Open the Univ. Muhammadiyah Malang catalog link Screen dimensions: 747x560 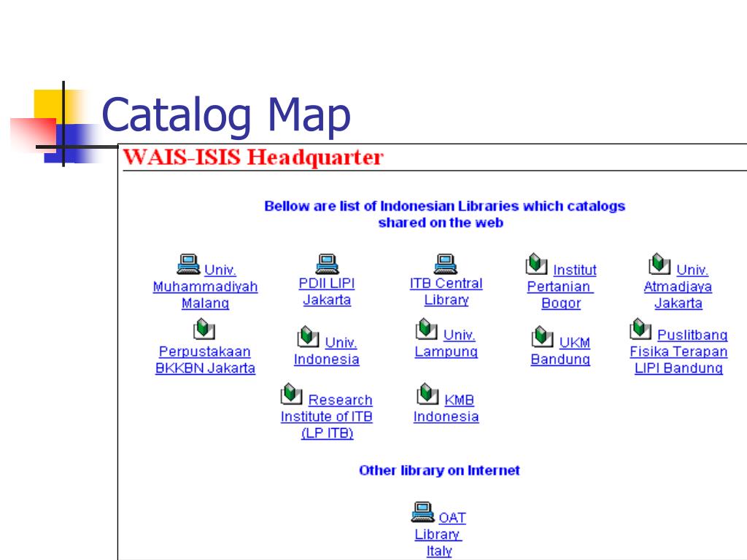coord(205,287)
